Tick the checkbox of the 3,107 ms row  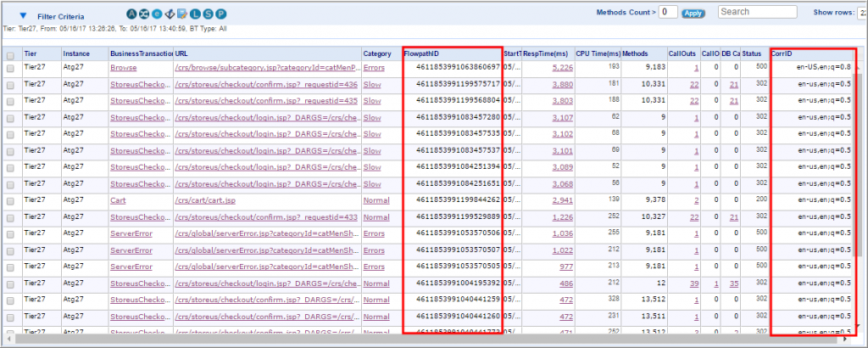10,119
